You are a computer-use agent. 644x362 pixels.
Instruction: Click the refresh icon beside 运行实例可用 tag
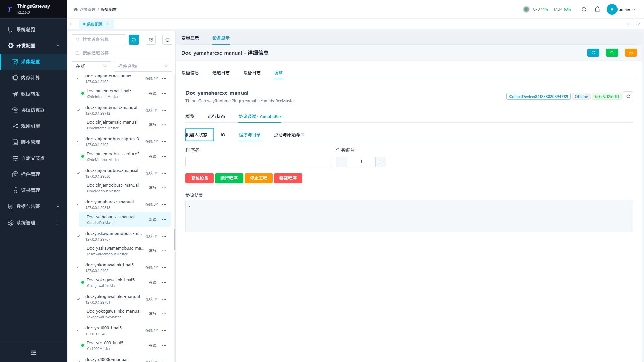click(628, 96)
